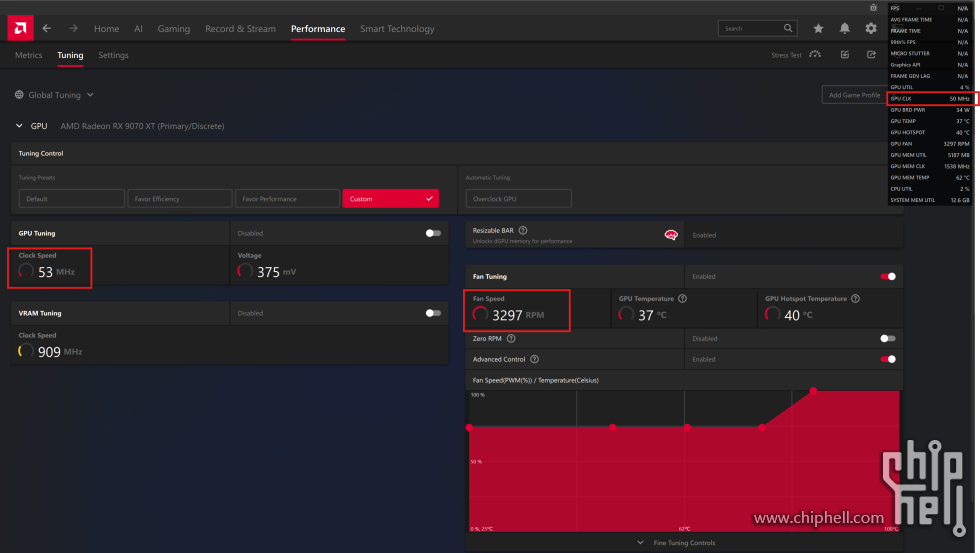This screenshot has height=553, width=980.
Task: Click GPU MEM TEMP row in overlay
Action: click(930, 177)
